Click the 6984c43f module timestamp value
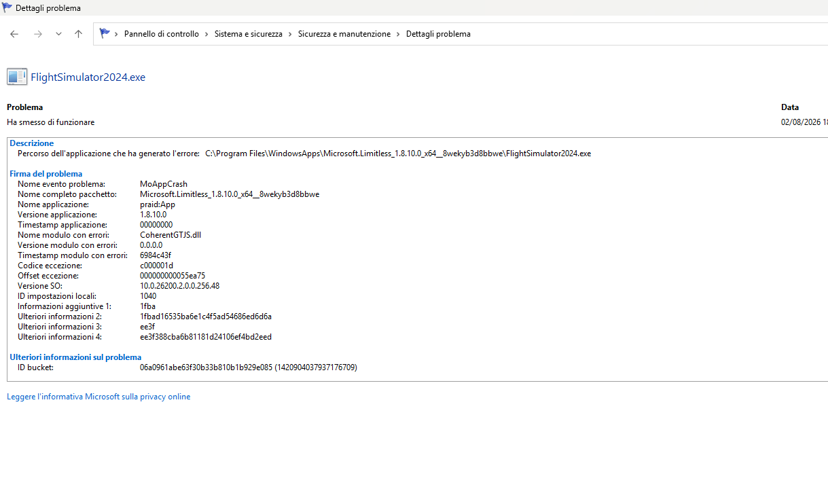 156,255
